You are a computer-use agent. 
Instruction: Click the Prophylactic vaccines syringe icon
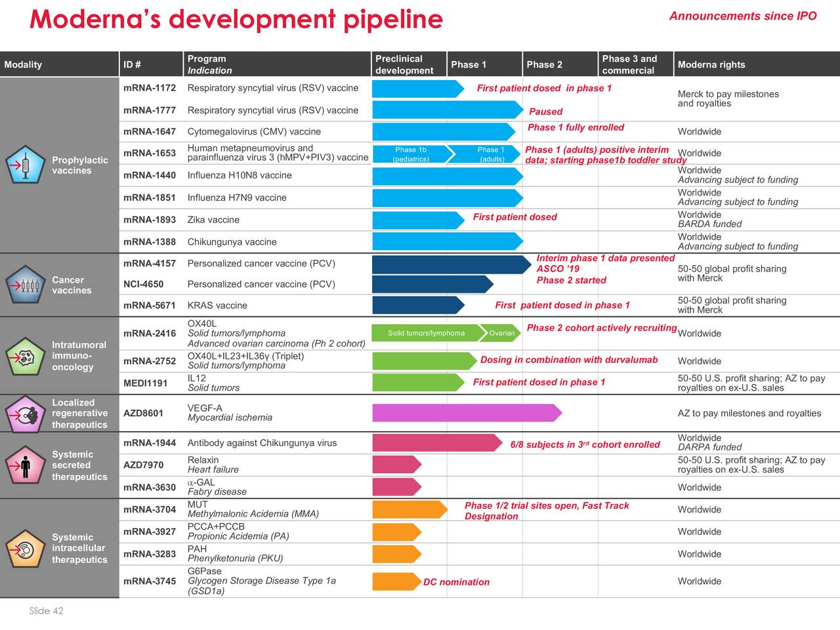tap(26, 165)
